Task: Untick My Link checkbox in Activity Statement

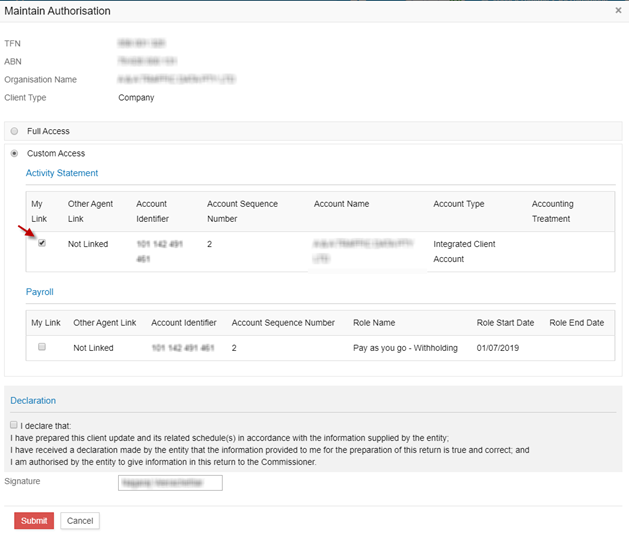Action: tap(41, 243)
